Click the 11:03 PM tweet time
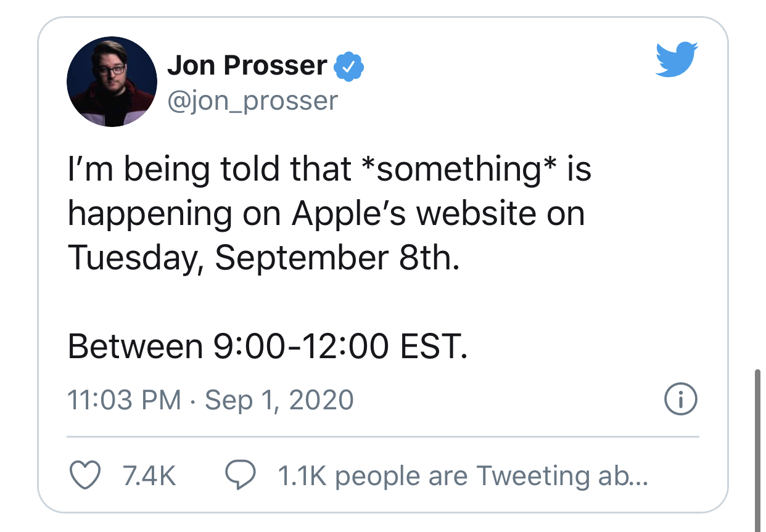This screenshot has height=532, width=766. (124, 400)
